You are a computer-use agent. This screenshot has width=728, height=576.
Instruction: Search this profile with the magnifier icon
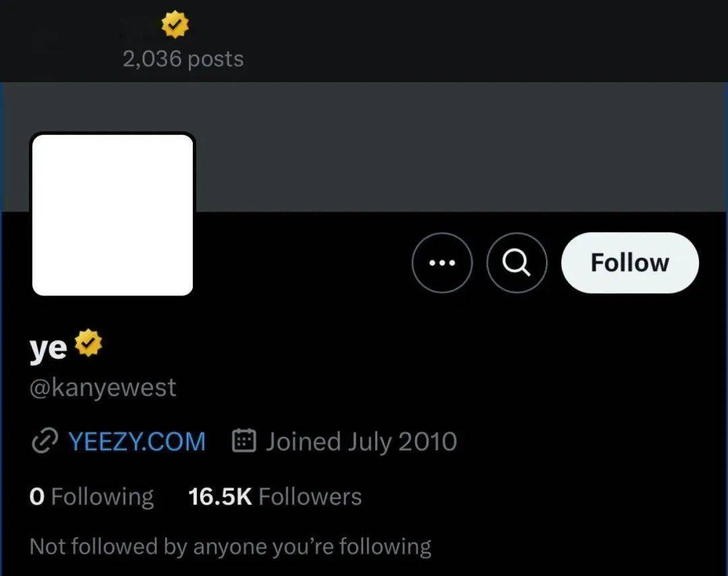tap(516, 263)
